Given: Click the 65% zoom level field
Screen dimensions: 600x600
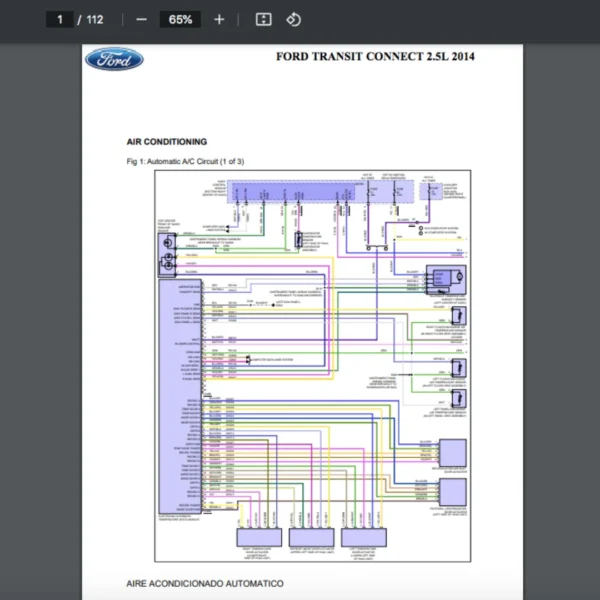Looking at the screenshot, I should click(x=180, y=19).
